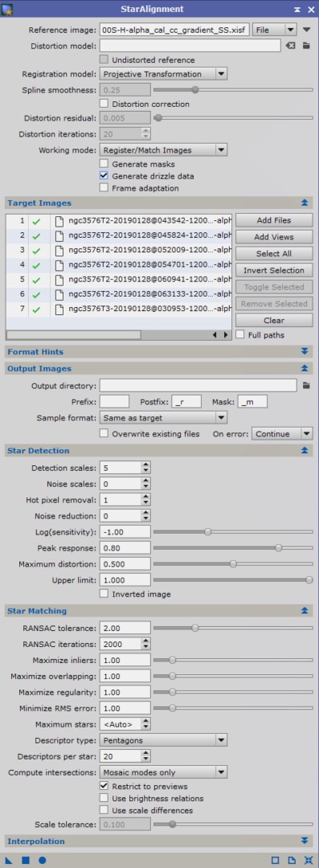Click the New Instance triangle icon
Viewport: 319px width, 868px height.
point(9,860)
